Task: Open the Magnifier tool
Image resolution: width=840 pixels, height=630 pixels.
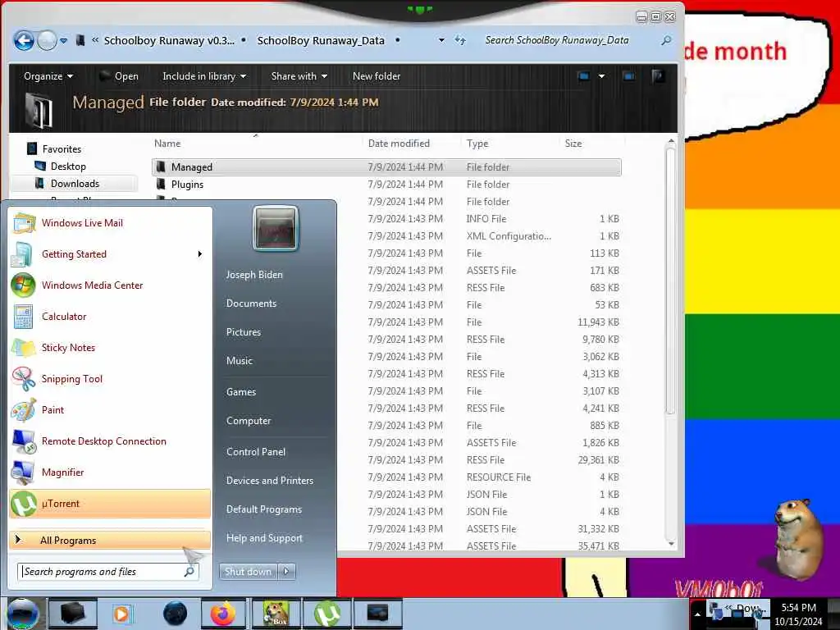Action: (62, 472)
